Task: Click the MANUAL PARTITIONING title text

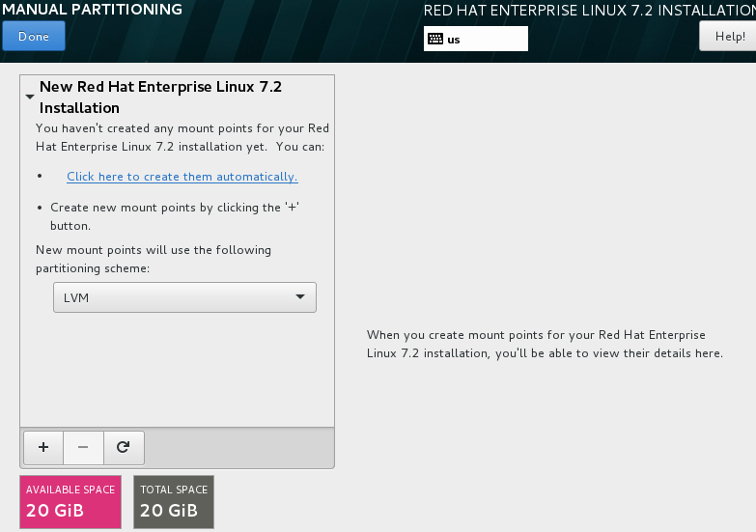Action: [92, 9]
